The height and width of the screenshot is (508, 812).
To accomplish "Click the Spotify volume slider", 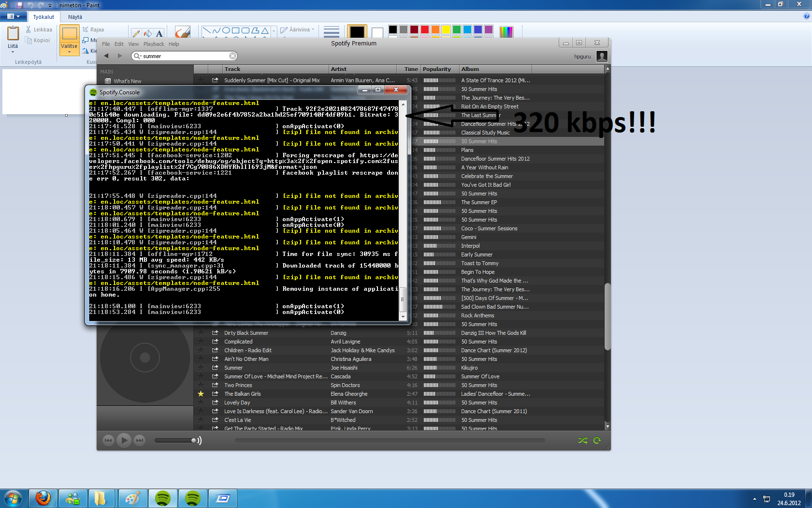I will click(175, 440).
